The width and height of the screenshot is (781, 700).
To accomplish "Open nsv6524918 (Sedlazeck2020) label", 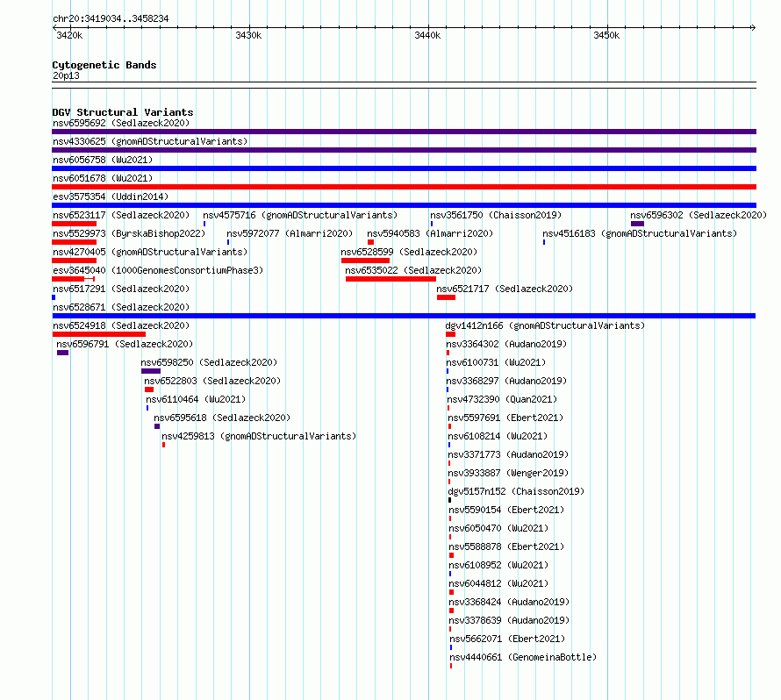I will tap(121, 325).
